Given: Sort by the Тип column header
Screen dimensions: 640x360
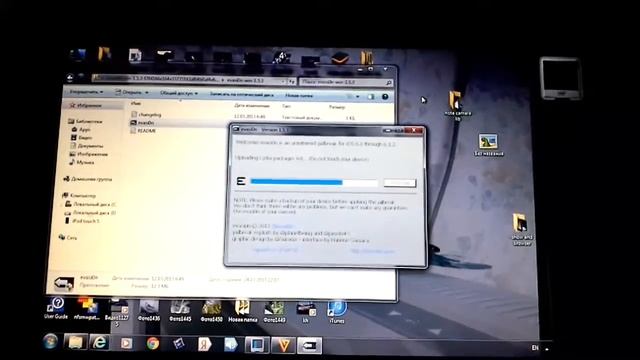Looking at the screenshot, I should [286, 106].
